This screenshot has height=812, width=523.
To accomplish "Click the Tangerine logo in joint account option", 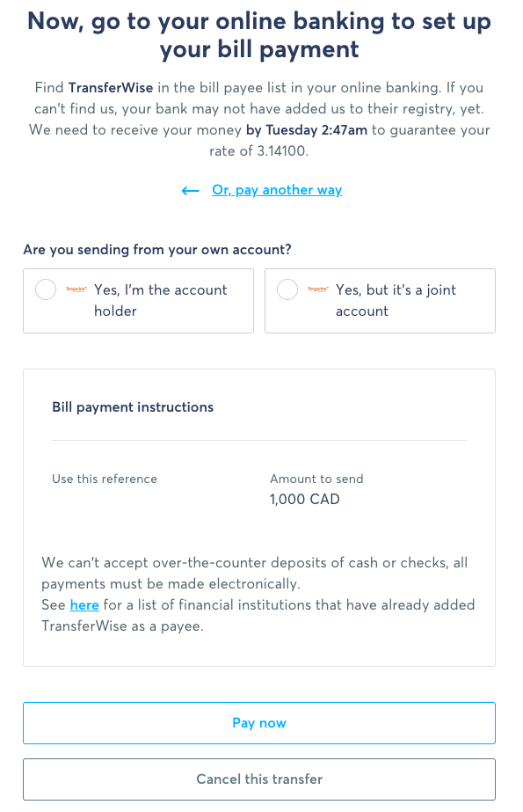I will point(318,289).
